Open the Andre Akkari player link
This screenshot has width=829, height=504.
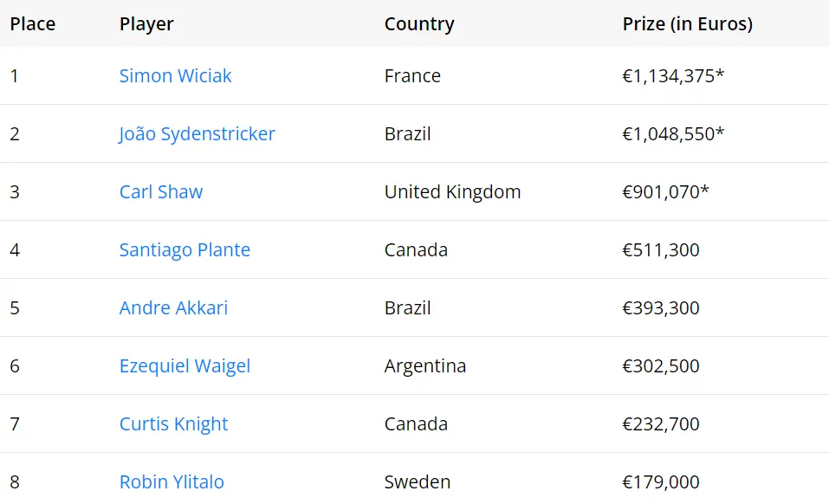click(x=173, y=308)
